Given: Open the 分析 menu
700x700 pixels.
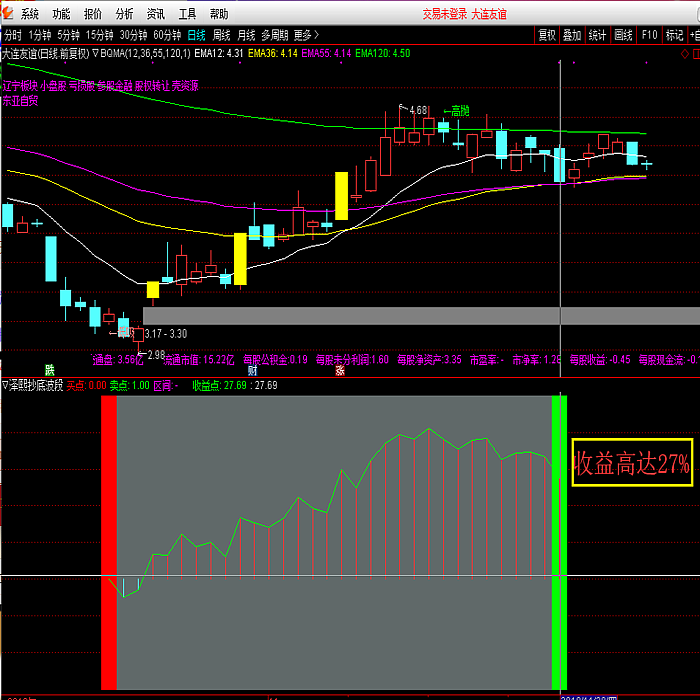Looking at the screenshot, I should (x=124, y=14).
